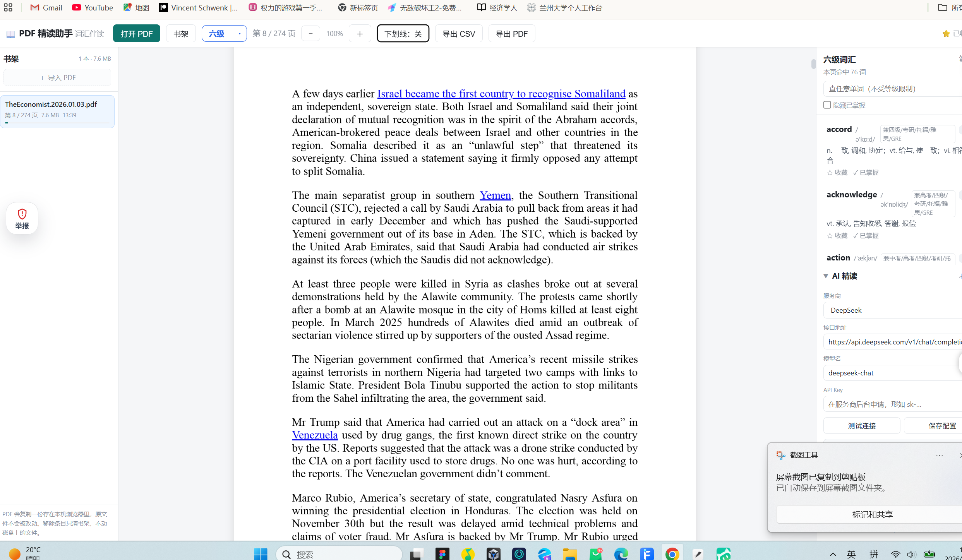Open the 六级 vocabulary level dropdown
962x560 pixels.
coord(224,34)
